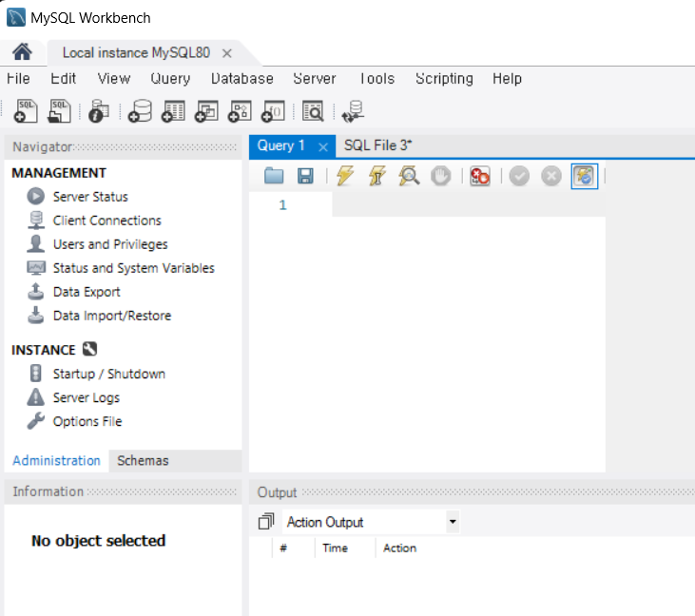
Task: Search table data icon in toolbar
Action: tap(313, 111)
